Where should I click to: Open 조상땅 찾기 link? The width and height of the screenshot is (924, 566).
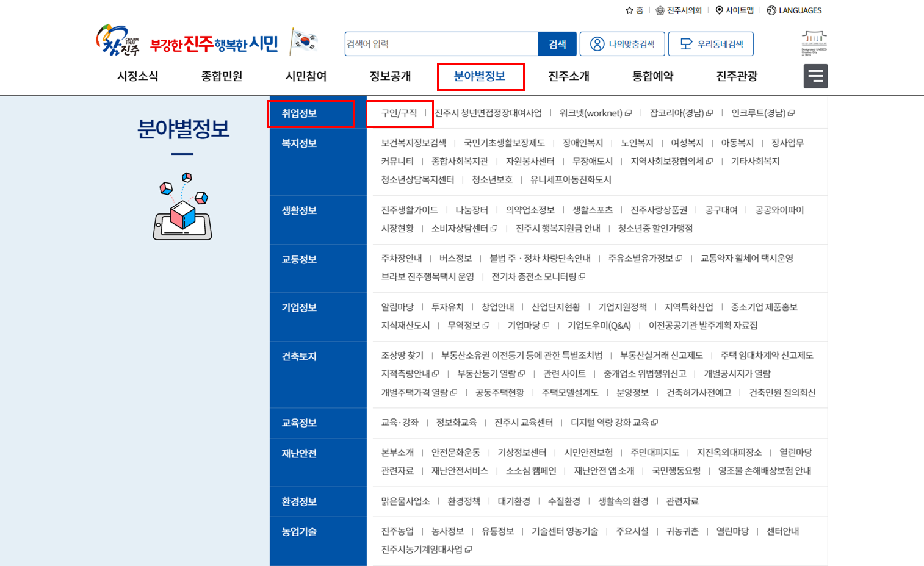pyautogui.click(x=402, y=355)
